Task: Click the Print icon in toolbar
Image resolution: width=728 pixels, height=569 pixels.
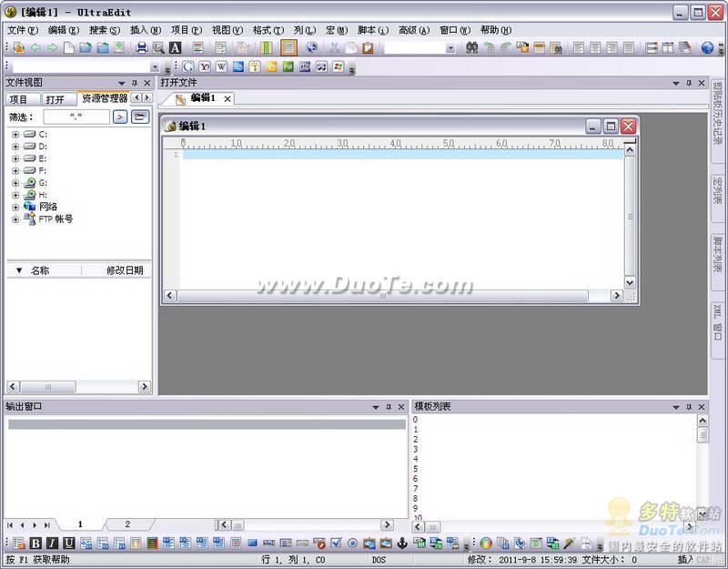Action: pos(142,48)
